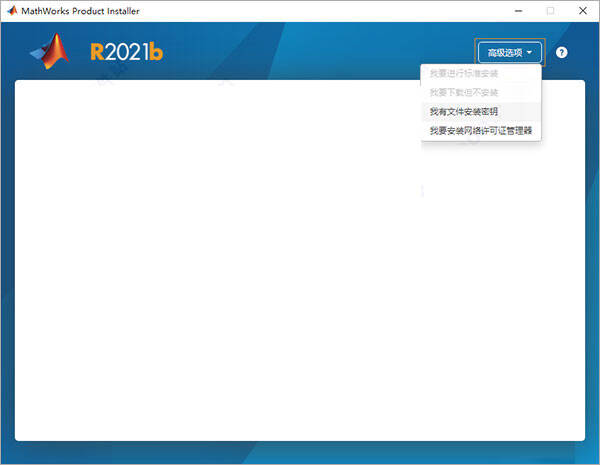Screen dimensions: 600x465
Task: Click the MathWorks Product Installer title text
Action: coord(80,10)
